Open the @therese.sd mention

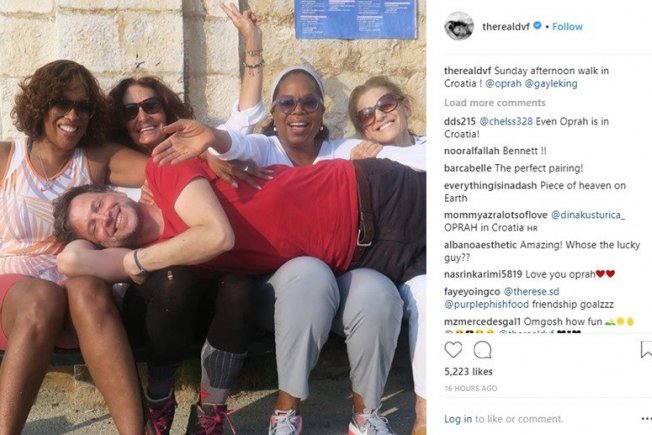click(x=531, y=292)
